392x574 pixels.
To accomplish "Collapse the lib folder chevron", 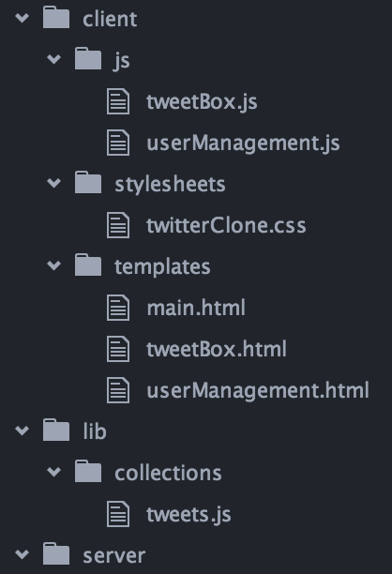I will (x=23, y=430).
